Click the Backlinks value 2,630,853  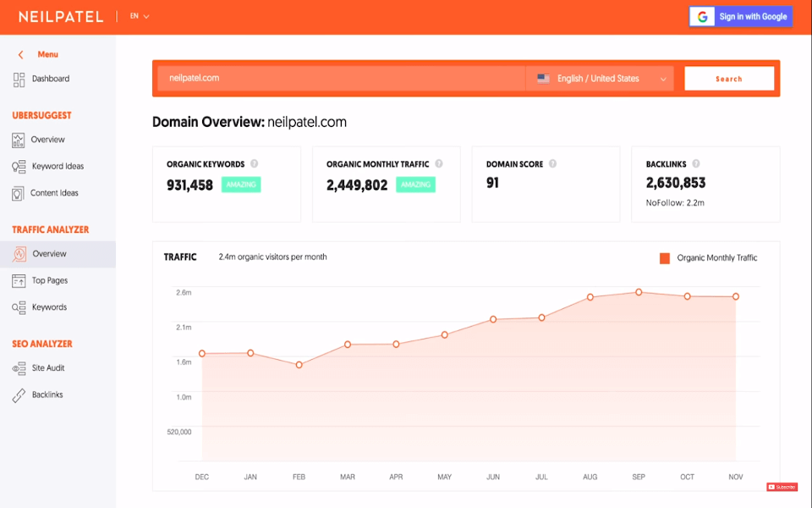click(x=675, y=183)
